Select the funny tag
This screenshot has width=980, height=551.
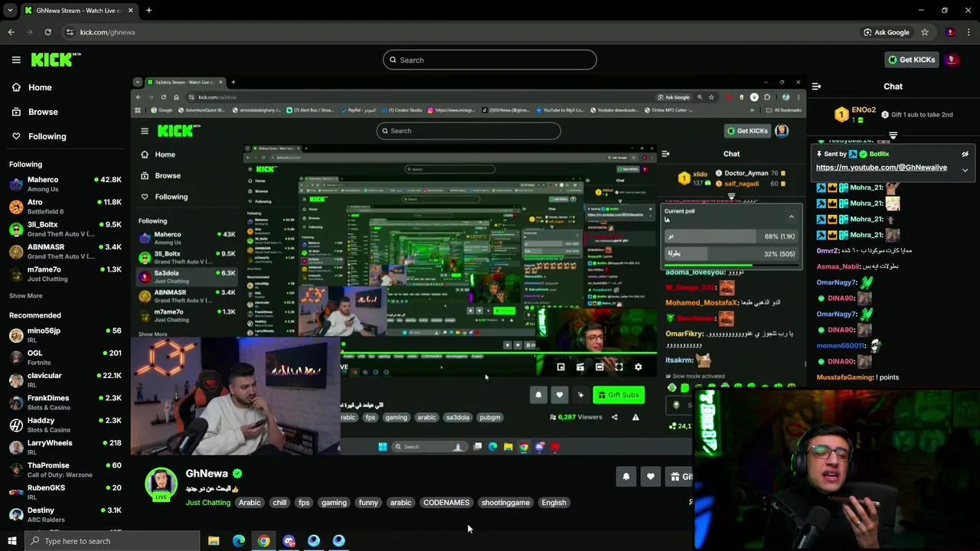[x=368, y=503]
